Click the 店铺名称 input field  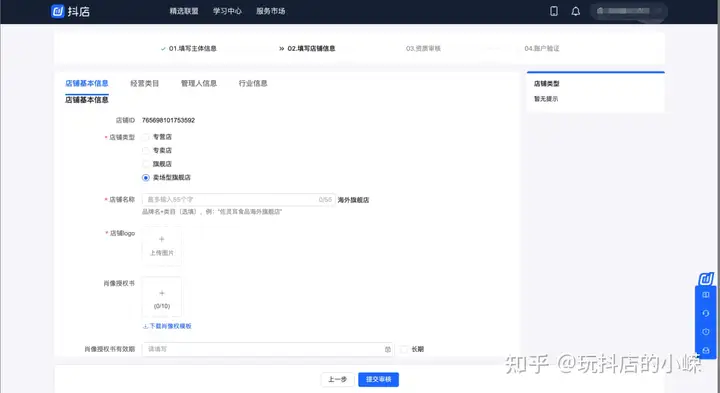tap(238, 200)
